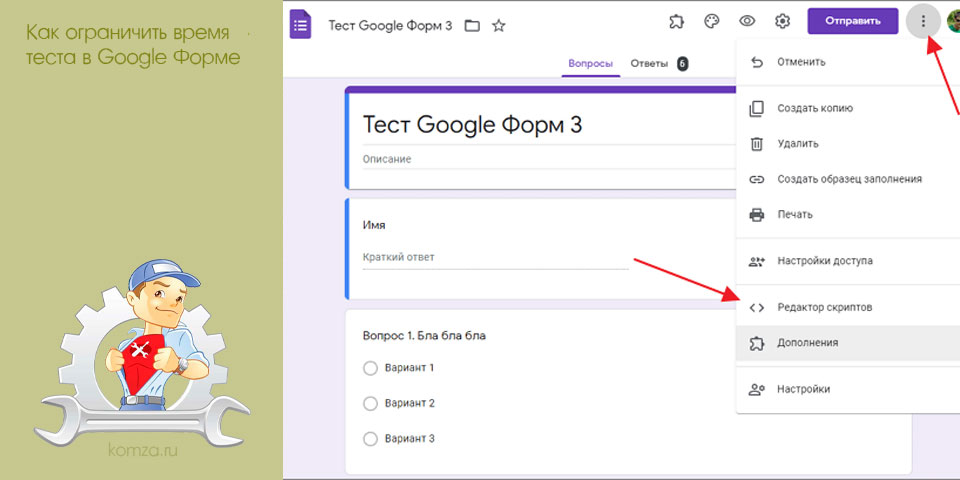Viewport: 960px width, 480px height.
Task: Open the three-dot More menu
Action: [x=923, y=21]
